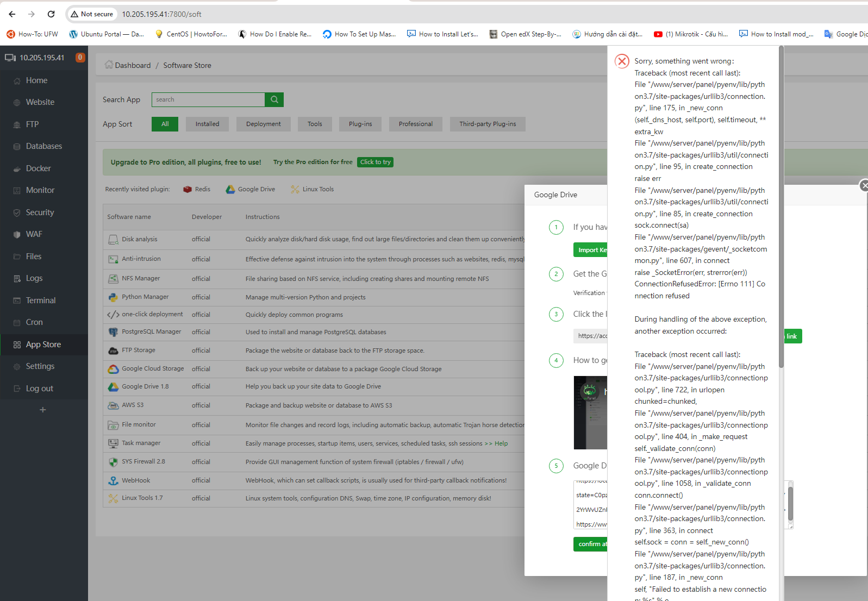The image size is (868, 601).
Task: Click the plus icon below Log out
Action: coord(43,410)
